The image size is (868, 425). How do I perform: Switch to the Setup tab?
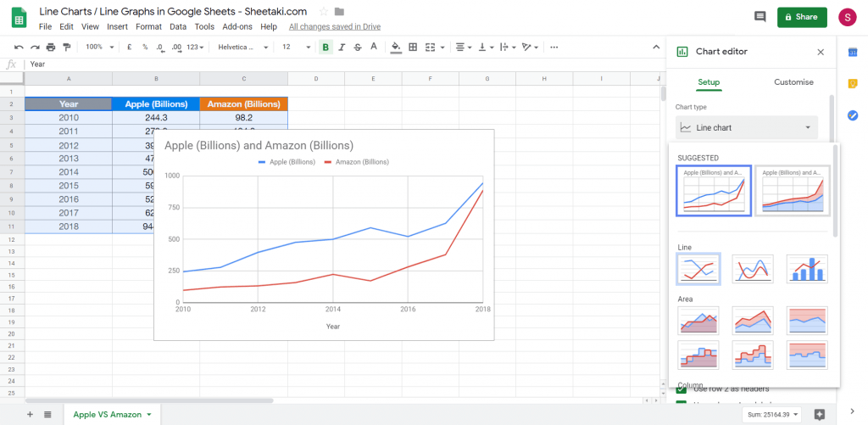pyautogui.click(x=709, y=82)
